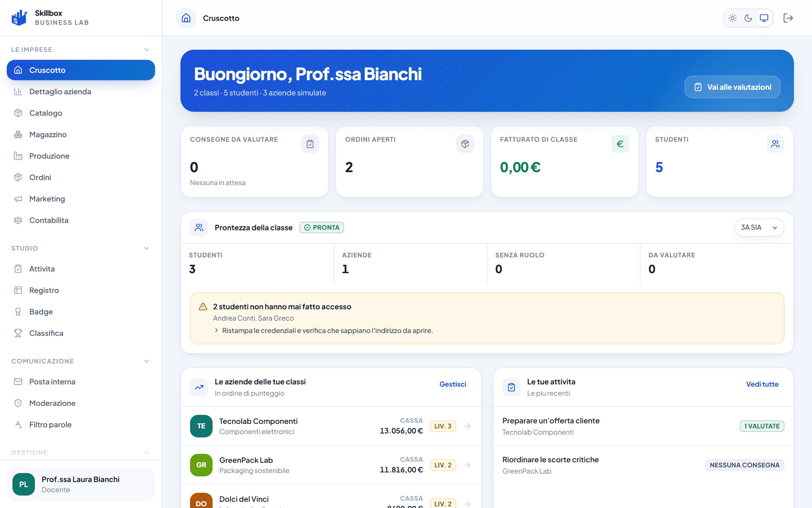
Task: Open Riordinare le scorte critiche activity
Action: pyautogui.click(x=643, y=465)
